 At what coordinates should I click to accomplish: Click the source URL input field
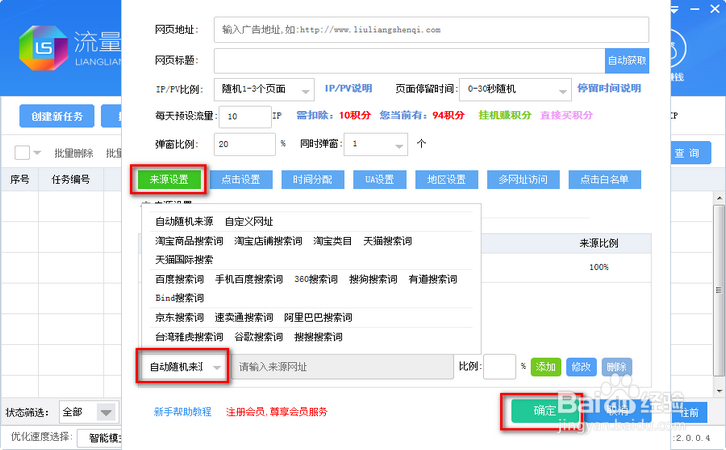tap(342, 367)
